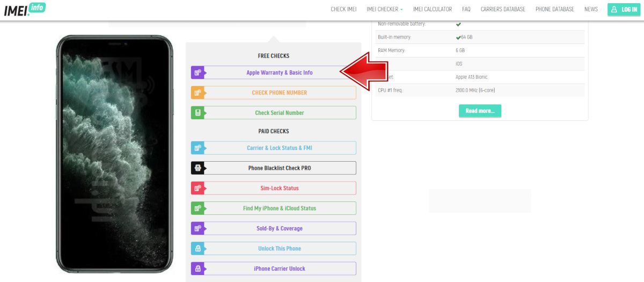Click the iOS value in specs table
The height and width of the screenshot is (282, 644).
[x=459, y=64]
